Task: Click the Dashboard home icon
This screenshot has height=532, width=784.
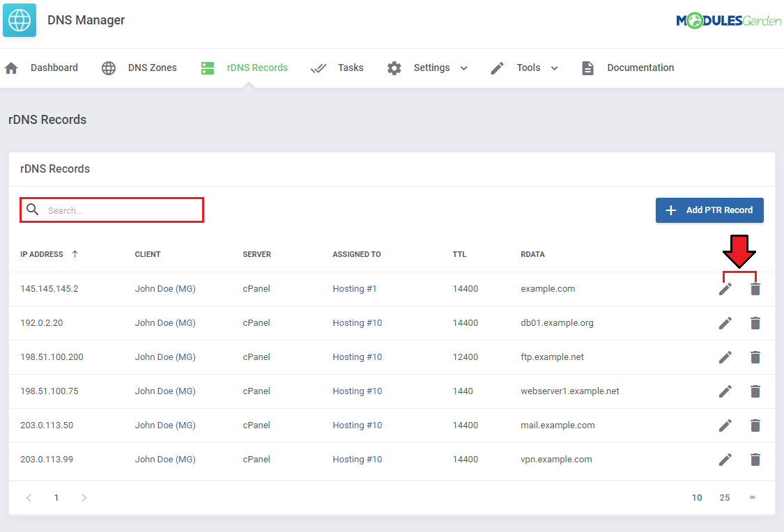Action: [x=12, y=68]
